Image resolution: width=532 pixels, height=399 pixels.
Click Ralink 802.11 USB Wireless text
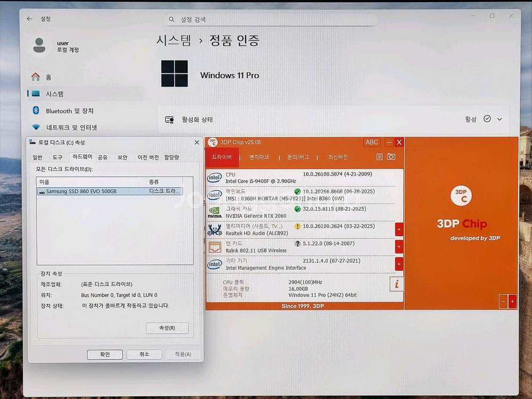pyautogui.click(x=256, y=251)
